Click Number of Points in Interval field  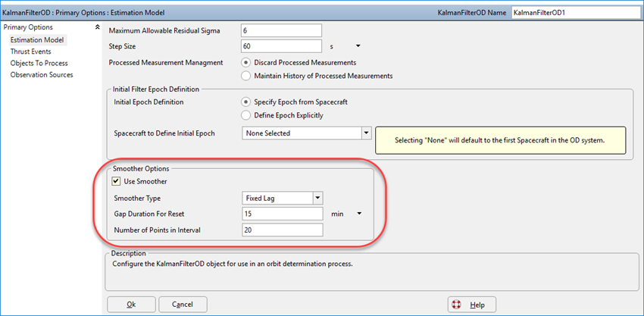282,230
